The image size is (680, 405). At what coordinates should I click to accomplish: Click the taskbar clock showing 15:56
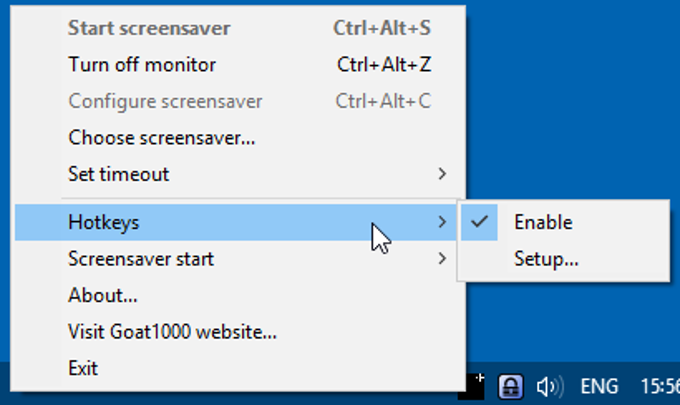[x=660, y=386]
